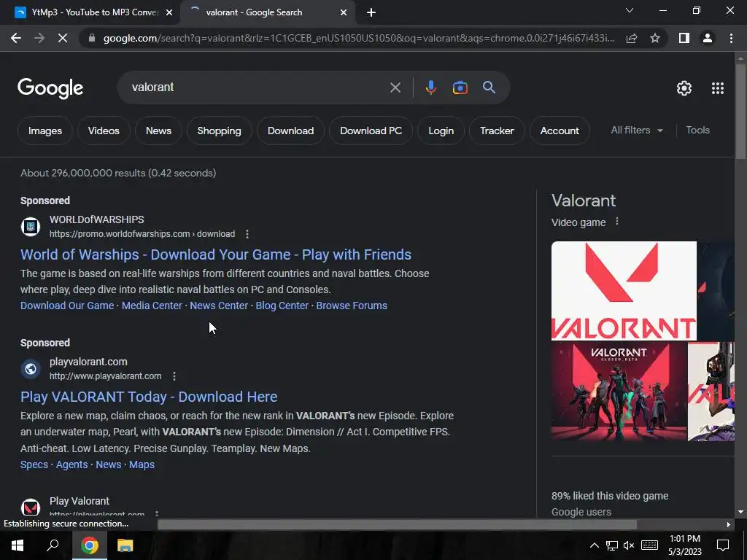Open the Specs sitelink

pyautogui.click(x=34, y=464)
